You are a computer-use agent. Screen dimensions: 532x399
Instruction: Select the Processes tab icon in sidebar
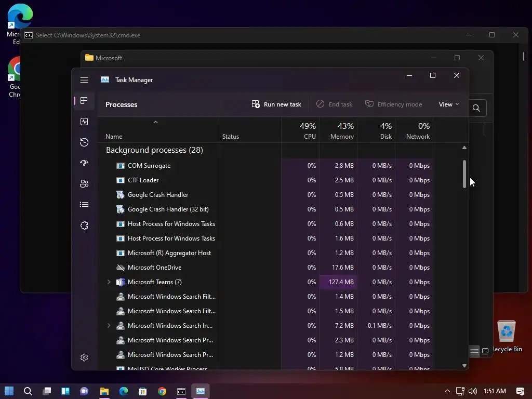pyautogui.click(x=84, y=100)
